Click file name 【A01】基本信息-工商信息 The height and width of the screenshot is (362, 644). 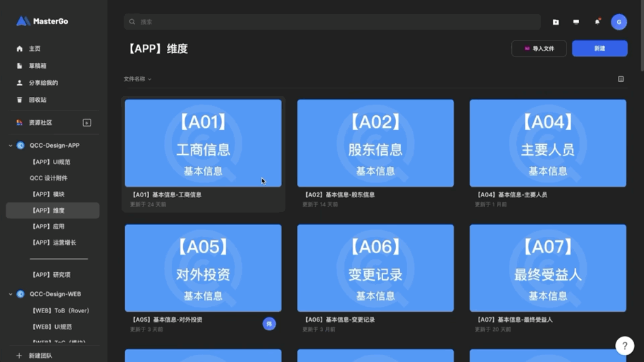166,194
